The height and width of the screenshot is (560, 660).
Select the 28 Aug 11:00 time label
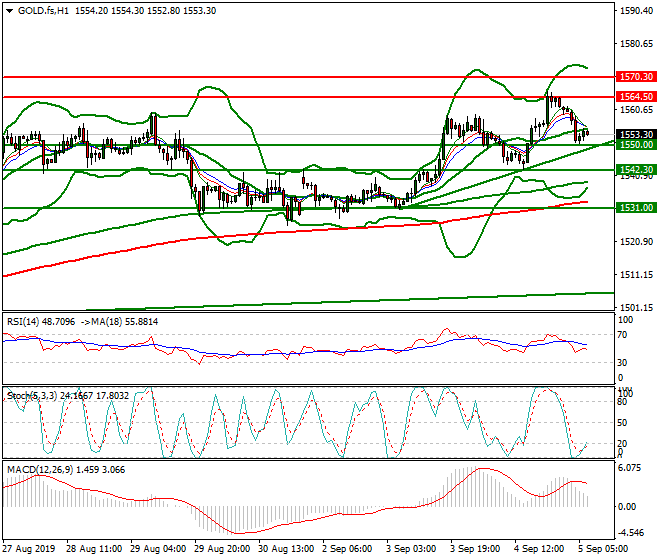(94, 549)
